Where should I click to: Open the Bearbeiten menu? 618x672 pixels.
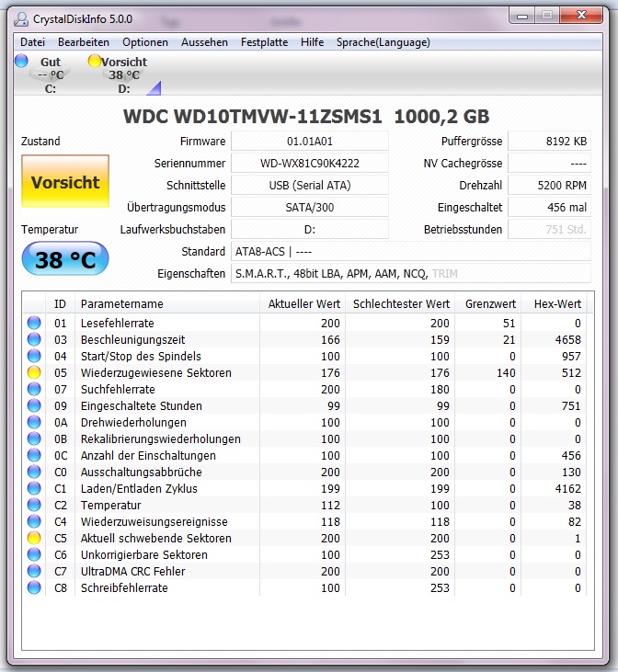pyautogui.click(x=84, y=42)
